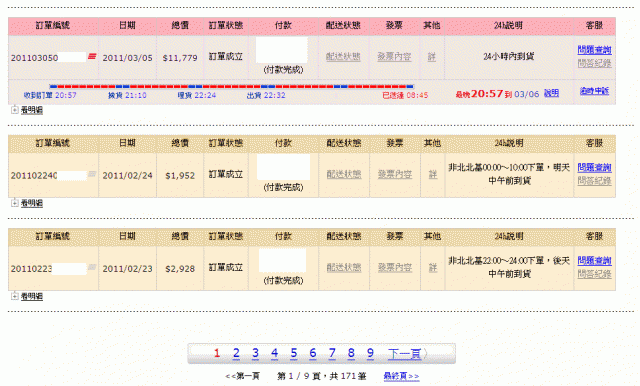
Task: Click 詳 link in the 2011/03/05 order row
Action: pos(432,57)
